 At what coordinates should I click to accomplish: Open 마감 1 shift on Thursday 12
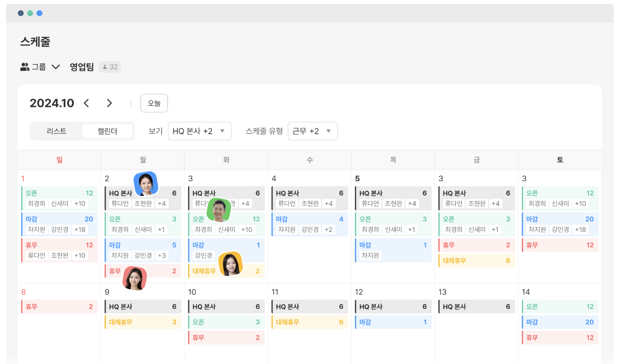(393, 322)
